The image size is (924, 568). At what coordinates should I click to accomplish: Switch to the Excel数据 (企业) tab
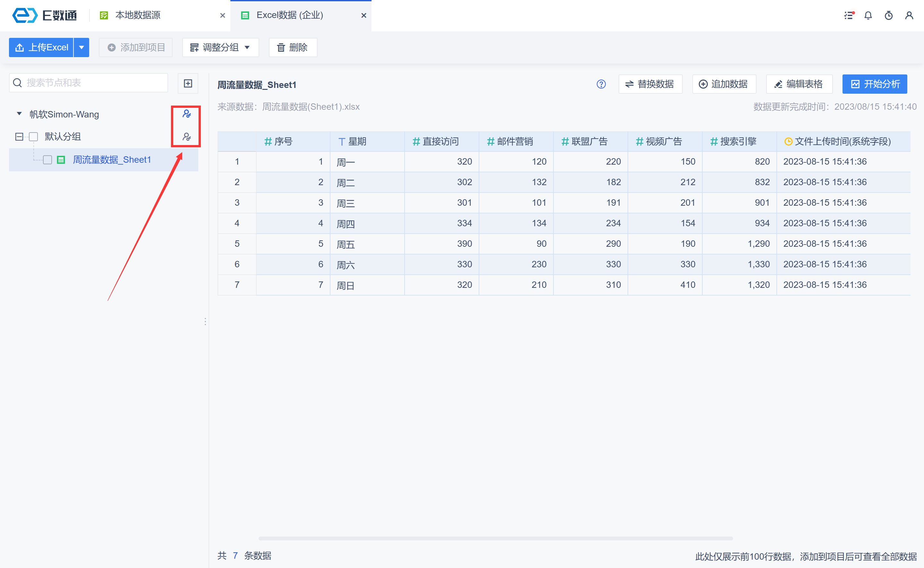click(289, 15)
